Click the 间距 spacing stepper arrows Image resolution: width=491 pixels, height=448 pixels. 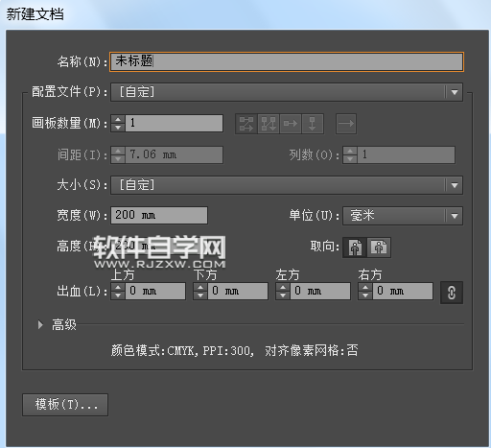click(118, 154)
